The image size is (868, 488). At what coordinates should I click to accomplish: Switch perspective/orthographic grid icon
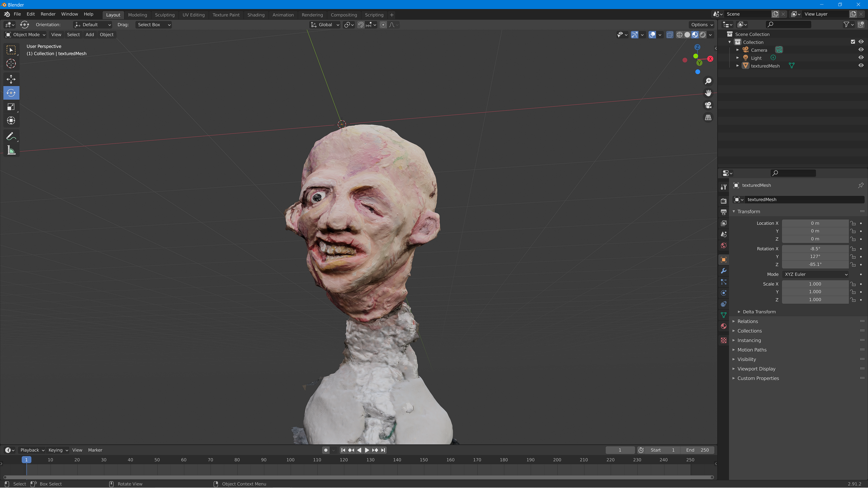pos(708,117)
